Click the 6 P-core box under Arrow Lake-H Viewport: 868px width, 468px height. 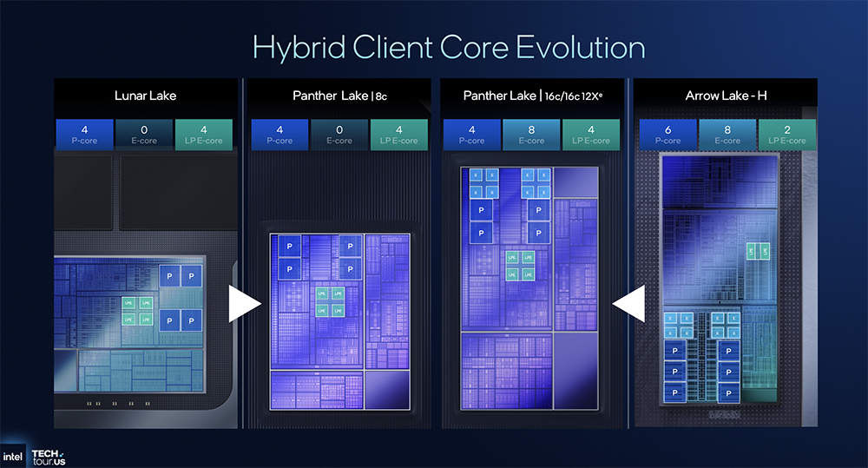[x=667, y=133]
